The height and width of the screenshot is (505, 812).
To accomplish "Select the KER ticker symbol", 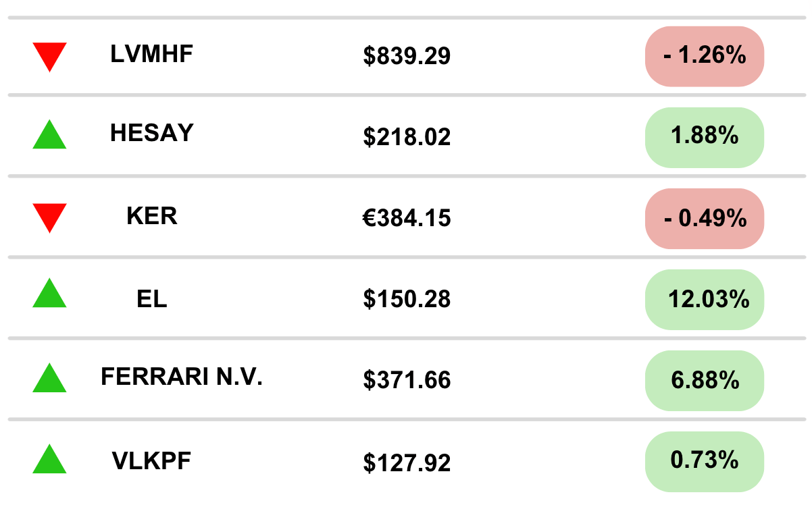I will [152, 216].
